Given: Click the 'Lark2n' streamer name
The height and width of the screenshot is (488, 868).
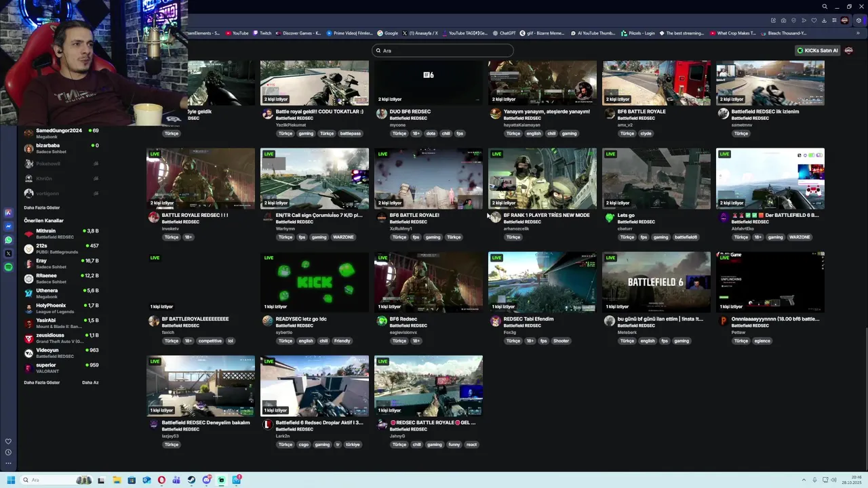Looking at the screenshot, I should click(282, 436).
